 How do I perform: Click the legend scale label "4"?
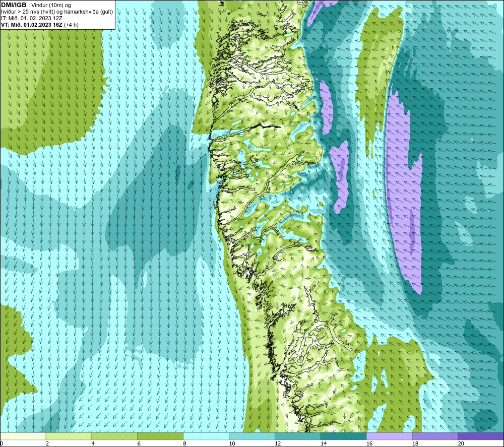93,443
